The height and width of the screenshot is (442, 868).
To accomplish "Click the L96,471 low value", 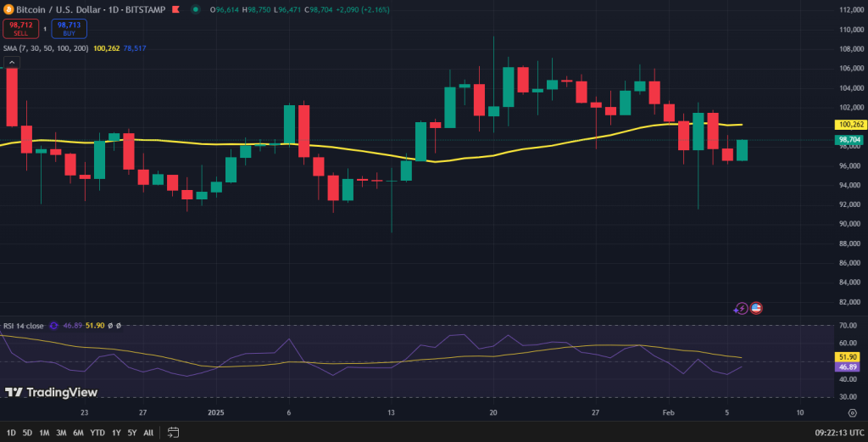I will 287,9.
